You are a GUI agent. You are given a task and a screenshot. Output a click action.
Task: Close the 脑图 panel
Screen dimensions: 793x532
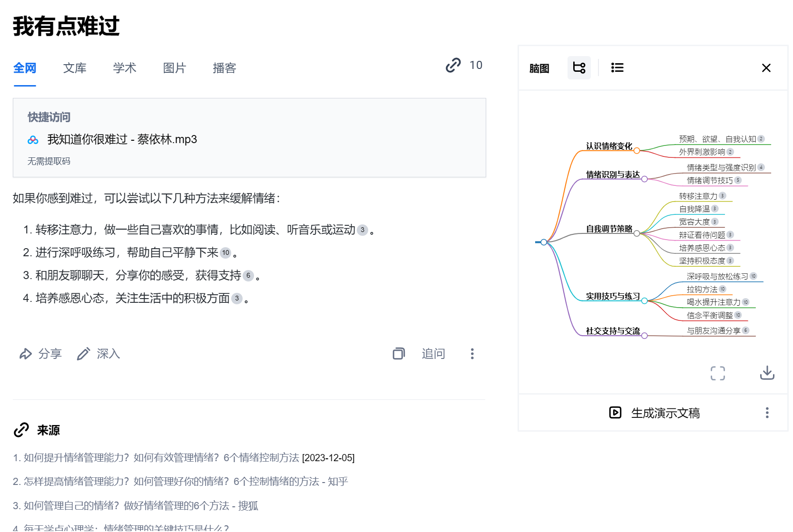[766, 68]
